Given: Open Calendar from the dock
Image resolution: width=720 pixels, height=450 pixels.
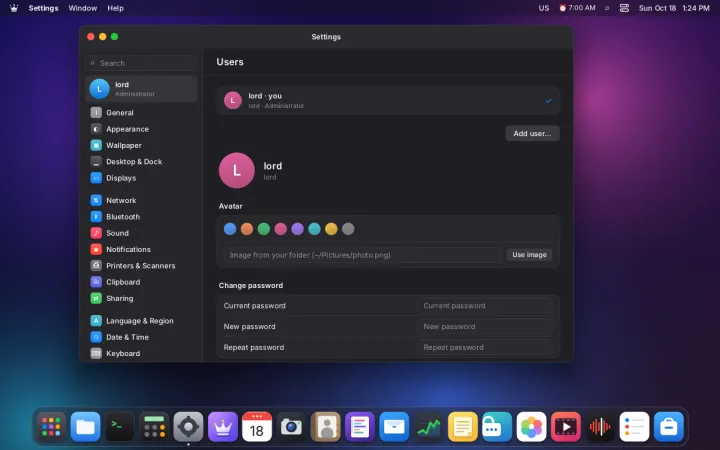Looking at the screenshot, I should pos(257,427).
